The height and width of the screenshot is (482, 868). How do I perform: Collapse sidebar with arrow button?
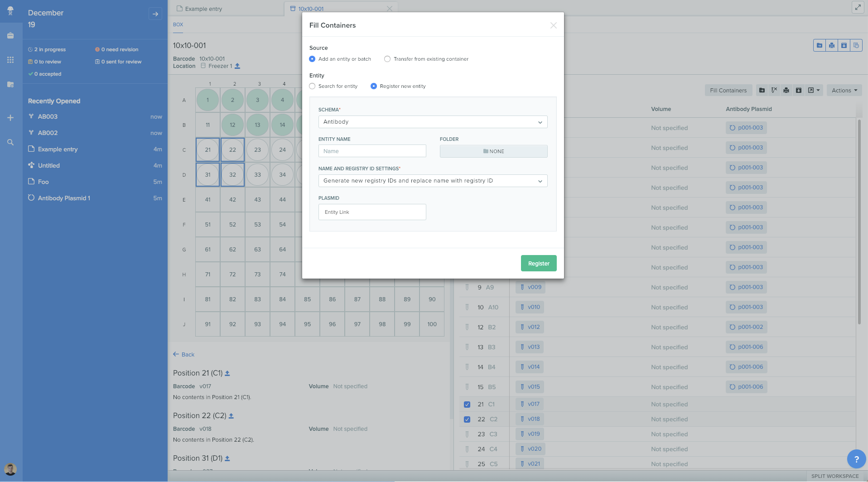(x=155, y=14)
